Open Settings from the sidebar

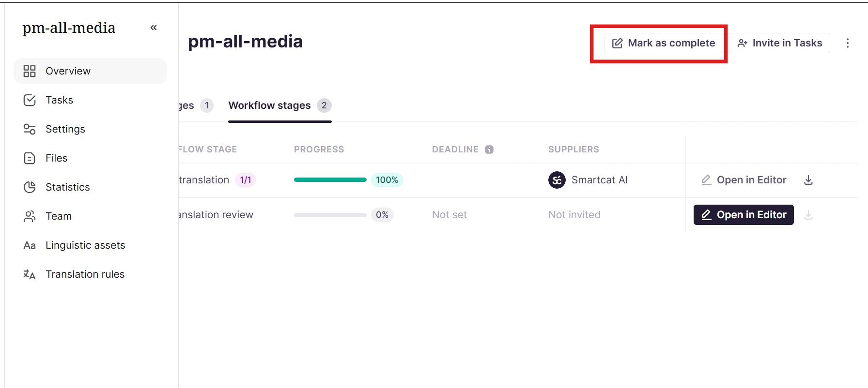pos(90,129)
